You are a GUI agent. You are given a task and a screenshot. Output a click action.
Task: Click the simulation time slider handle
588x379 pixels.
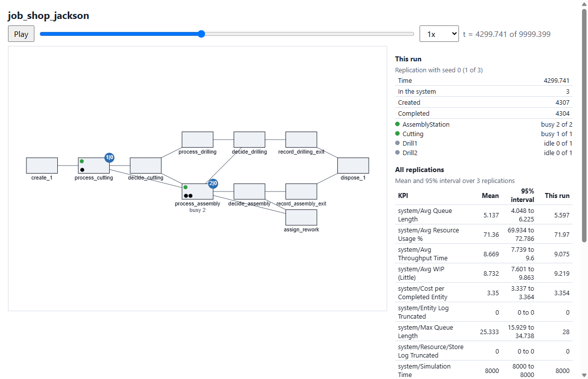(x=201, y=34)
